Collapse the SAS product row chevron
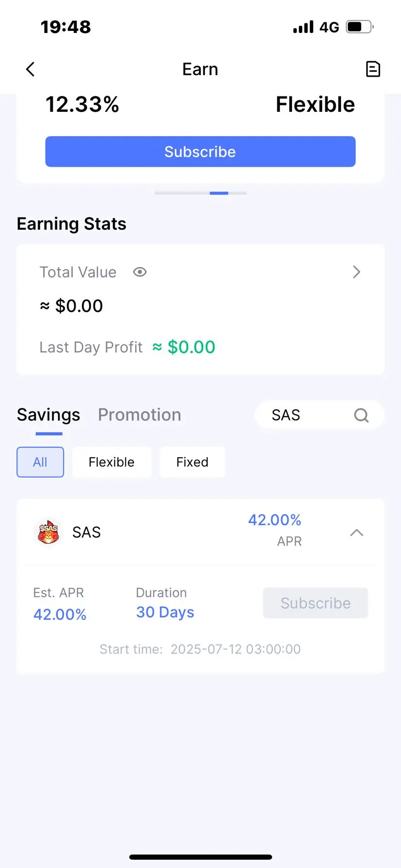 (x=356, y=533)
